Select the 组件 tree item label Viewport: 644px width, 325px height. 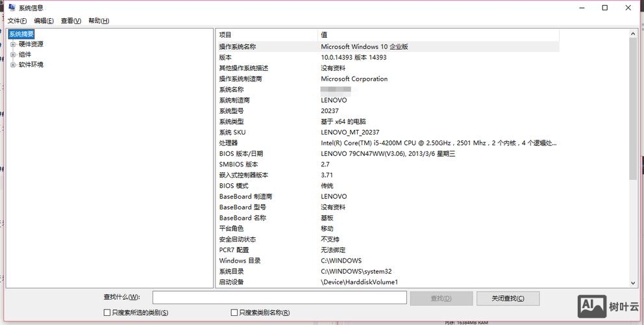click(25, 55)
